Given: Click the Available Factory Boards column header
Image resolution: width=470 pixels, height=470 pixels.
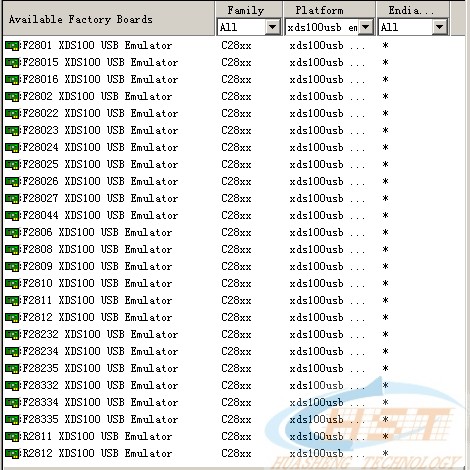Looking at the screenshot, I should (109, 19).
